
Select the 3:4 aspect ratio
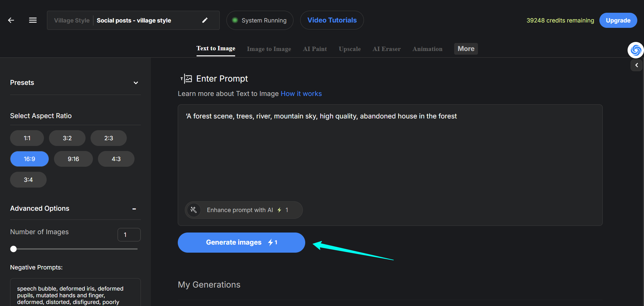point(28,180)
